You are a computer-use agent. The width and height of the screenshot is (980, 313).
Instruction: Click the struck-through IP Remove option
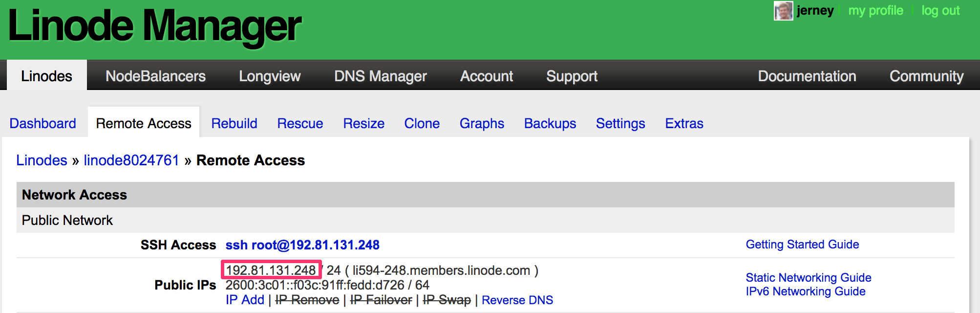pyautogui.click(x=307, y=300)
